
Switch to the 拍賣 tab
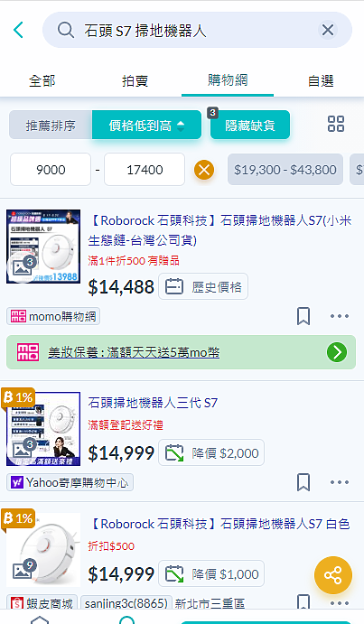click(135, 80)
